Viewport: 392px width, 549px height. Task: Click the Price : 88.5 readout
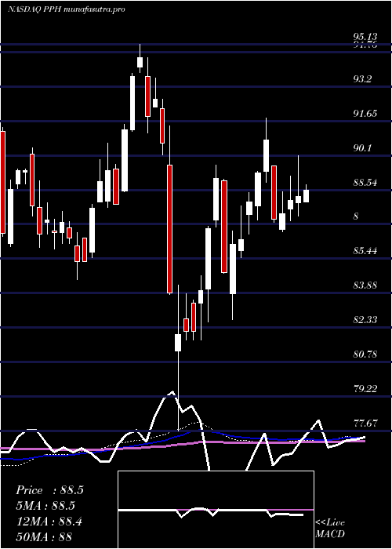pyautogui.click(x=49, y=490)
